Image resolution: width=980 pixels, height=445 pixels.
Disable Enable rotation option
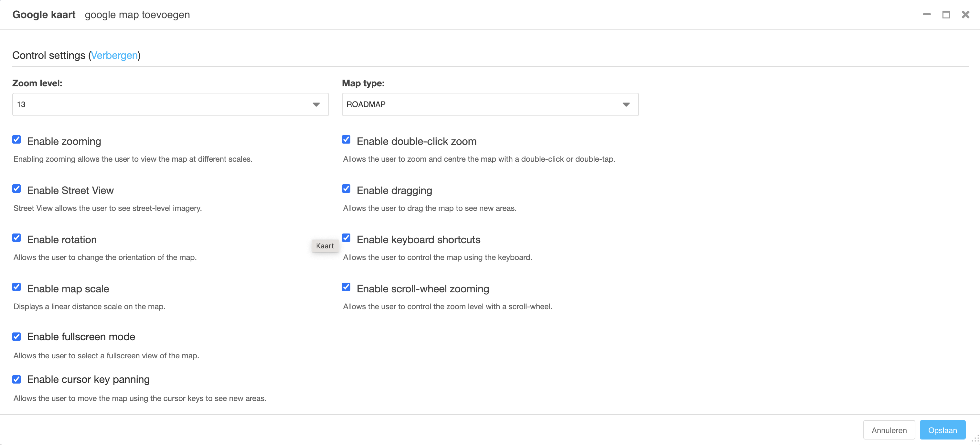pos(16,238)
